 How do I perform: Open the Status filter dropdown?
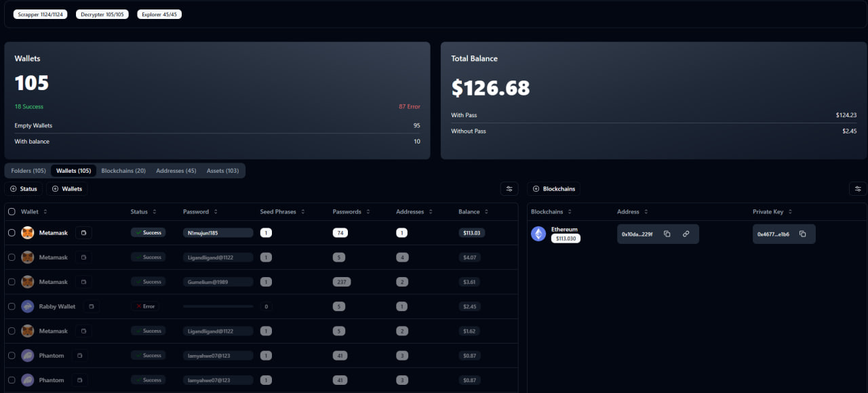[24, 188]
